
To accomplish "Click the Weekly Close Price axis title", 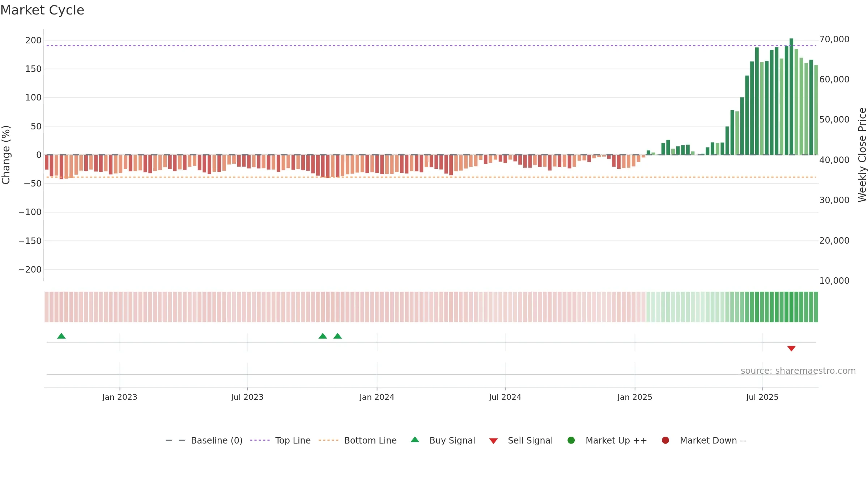I will point(862,155).
